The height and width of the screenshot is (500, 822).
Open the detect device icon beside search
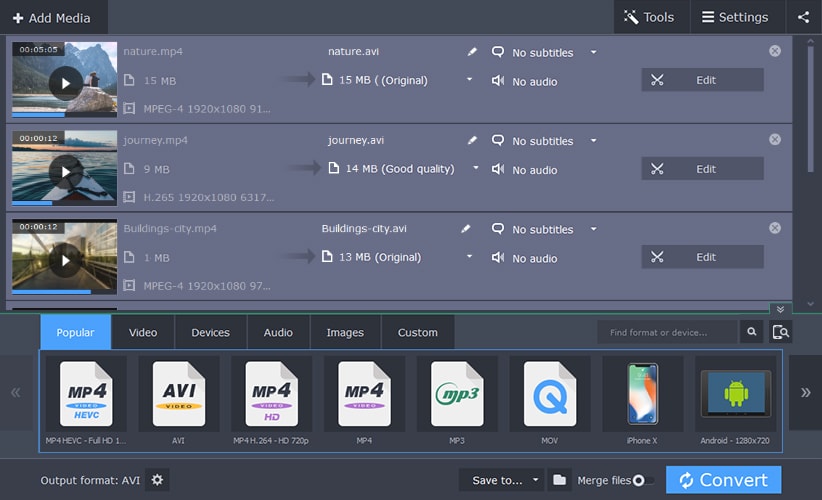coord(781,332)
